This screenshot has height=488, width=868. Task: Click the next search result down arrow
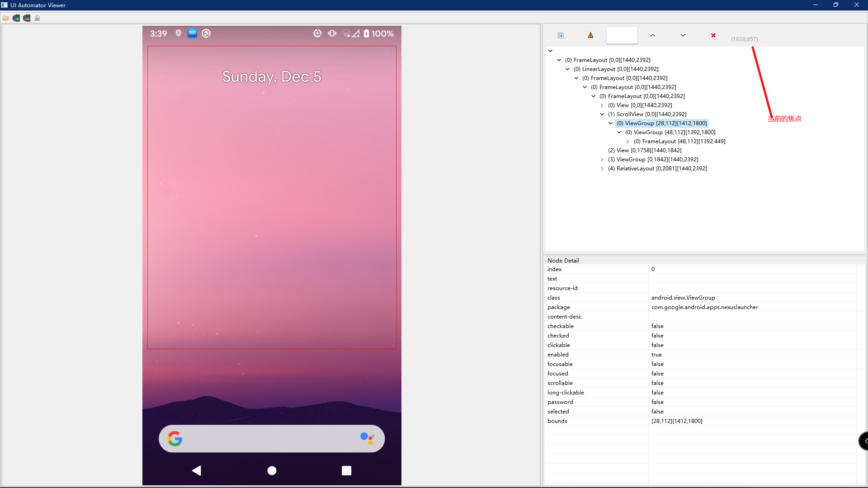click(683, 35)
